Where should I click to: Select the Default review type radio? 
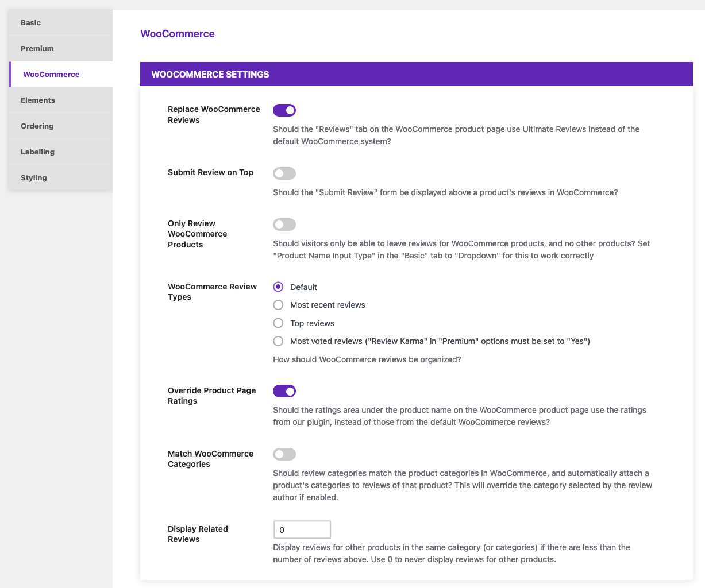pos(278,287)
